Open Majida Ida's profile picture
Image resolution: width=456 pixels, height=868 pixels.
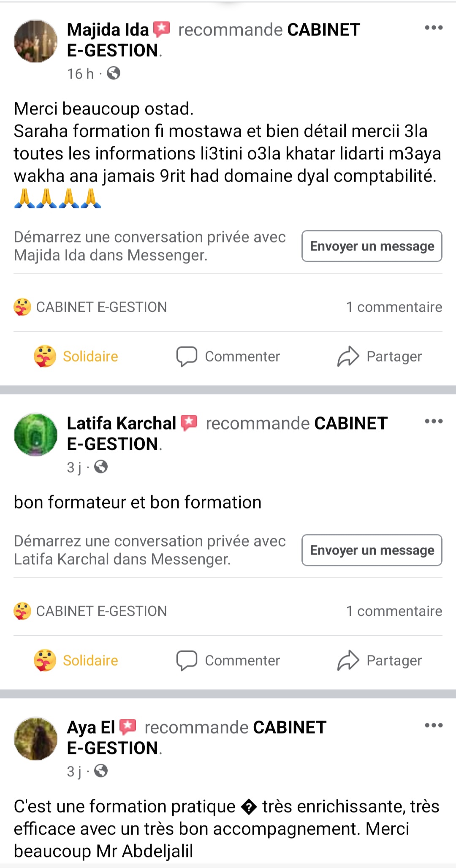click(x=35, y=41)
